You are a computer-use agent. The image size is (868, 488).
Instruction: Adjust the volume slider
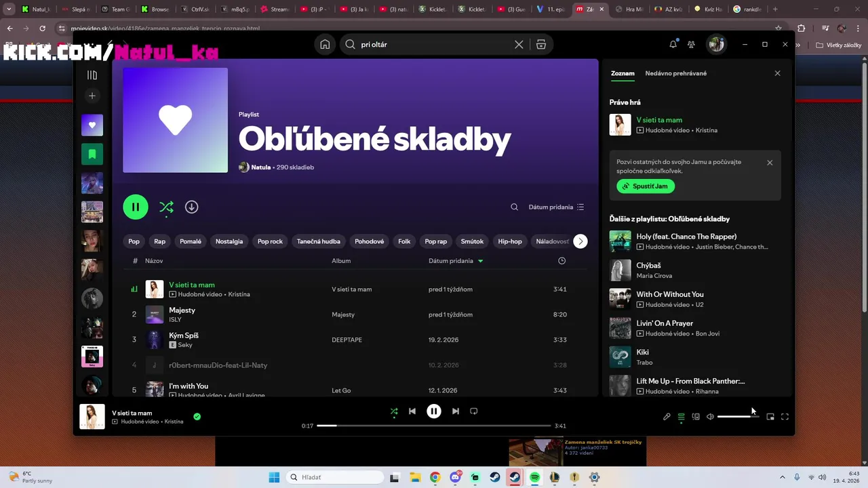click(738, 417)
